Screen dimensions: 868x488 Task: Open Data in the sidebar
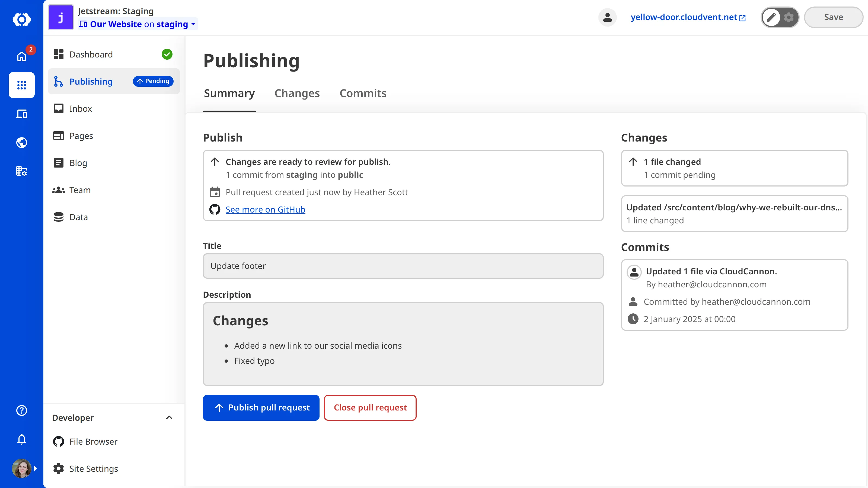coord(114,217)
